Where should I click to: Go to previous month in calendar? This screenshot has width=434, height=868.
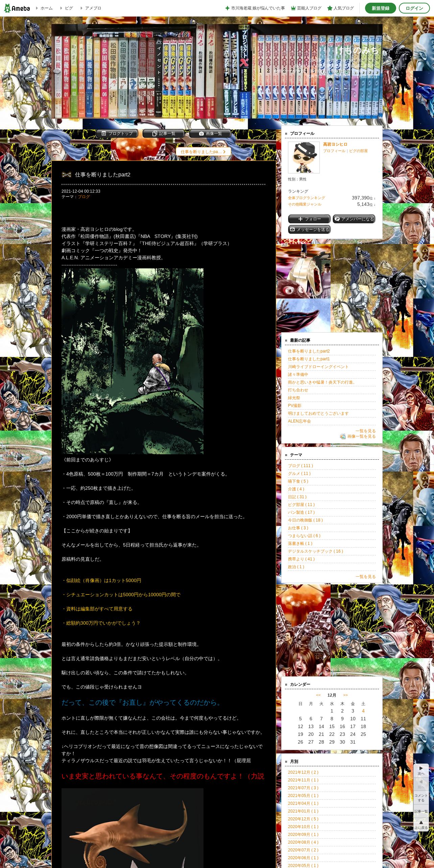click(x=318, y=695)
